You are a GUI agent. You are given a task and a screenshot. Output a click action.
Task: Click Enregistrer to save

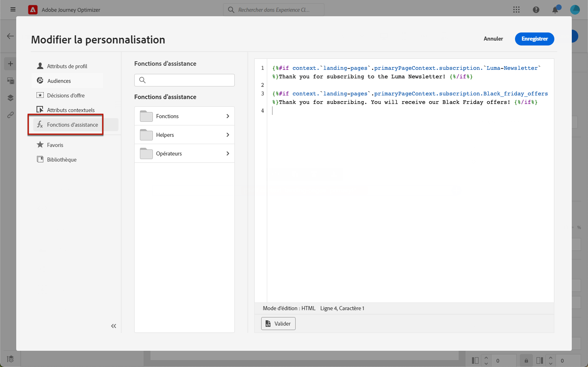534,39
